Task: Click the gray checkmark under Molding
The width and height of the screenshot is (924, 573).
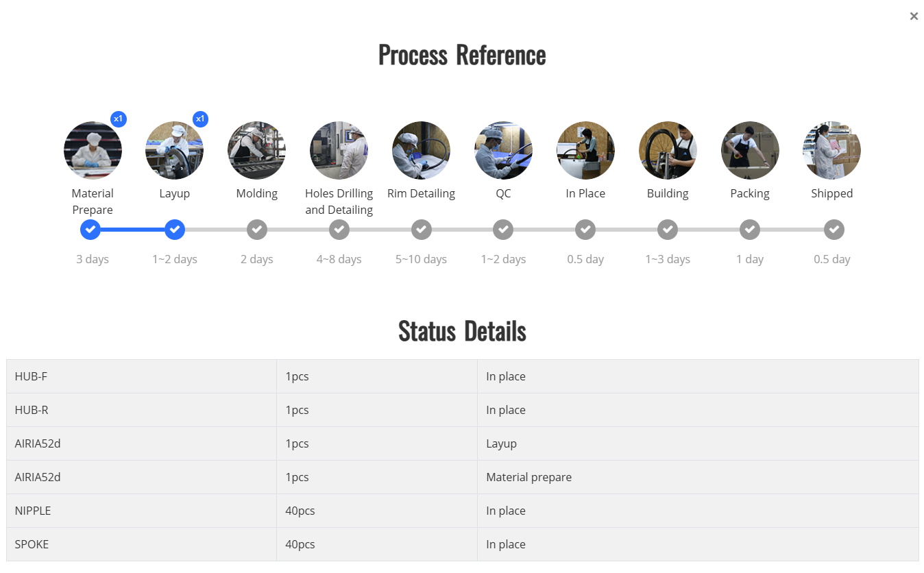Action: (x=257, y=230)
